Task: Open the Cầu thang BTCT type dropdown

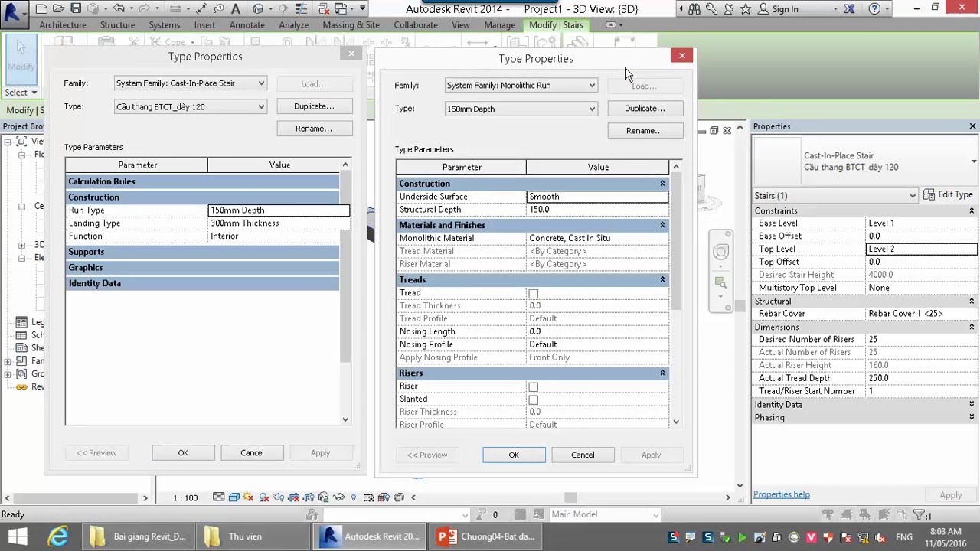Action: point(191,106)
